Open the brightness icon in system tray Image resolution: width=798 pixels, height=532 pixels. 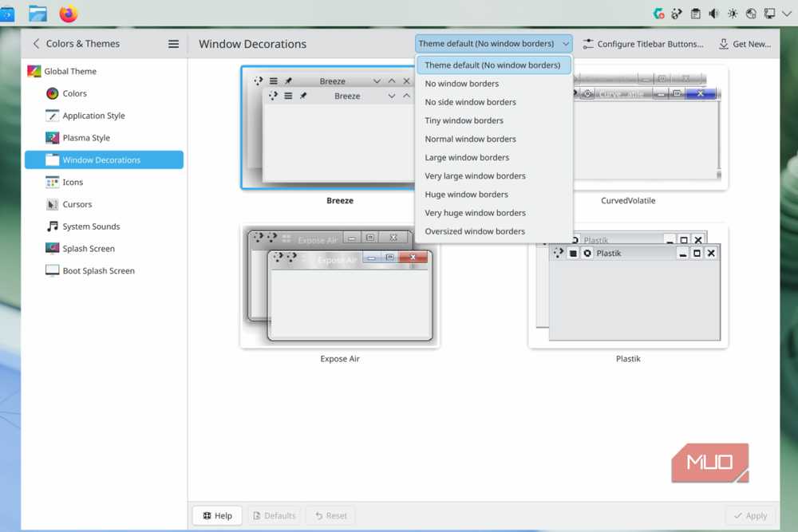[x=733, y=14]
